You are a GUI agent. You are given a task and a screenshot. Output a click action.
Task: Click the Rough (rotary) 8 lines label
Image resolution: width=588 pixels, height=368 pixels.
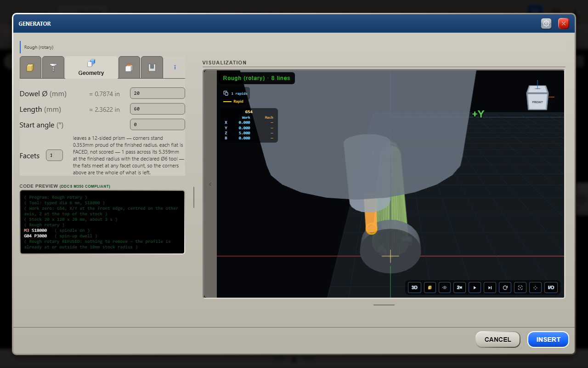(x=256, y=78)
